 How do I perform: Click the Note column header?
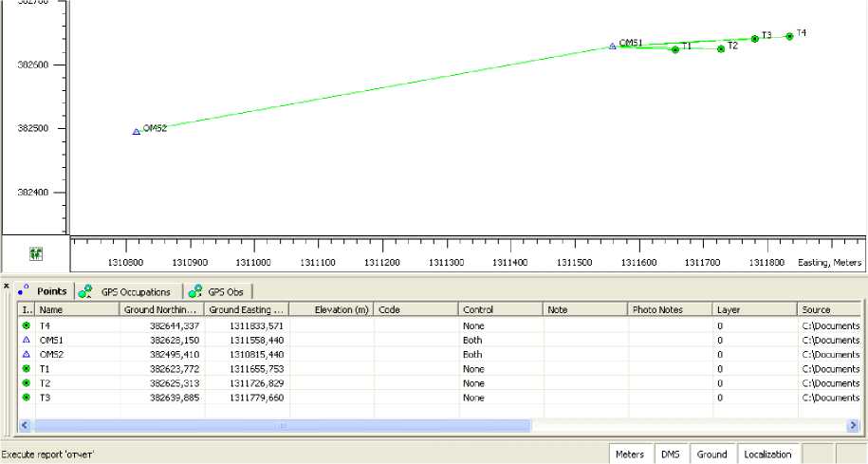pos(585,309)
